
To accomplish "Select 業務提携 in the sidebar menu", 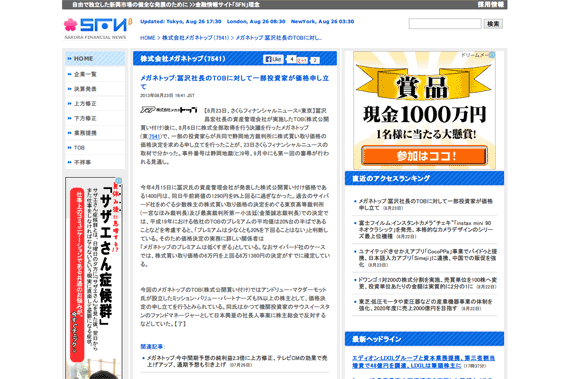I will tap(95, 133).
